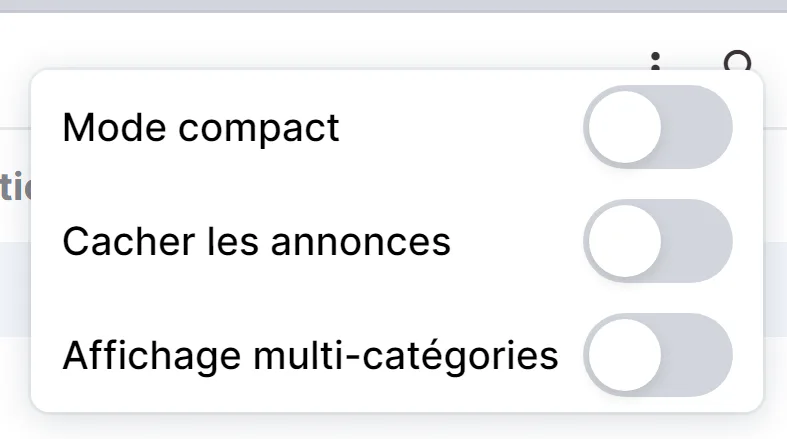Toggle Affichage multi-catégories on

658,355
